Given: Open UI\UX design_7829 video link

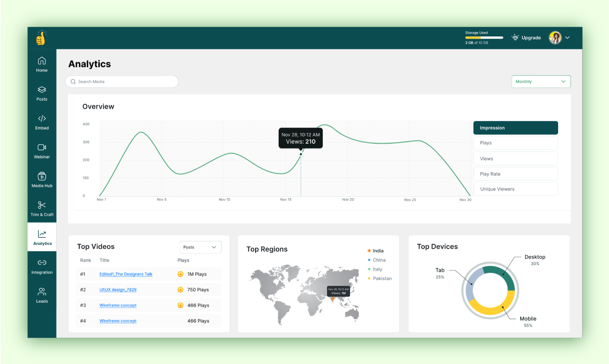Looking at the screenshot, I should (x=118, y=290).
